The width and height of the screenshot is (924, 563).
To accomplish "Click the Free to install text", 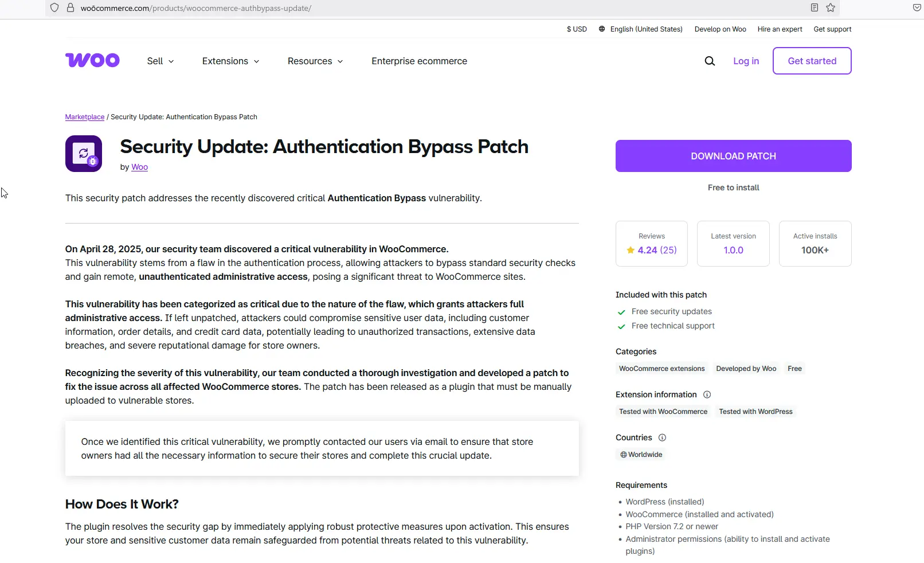I will [733, 187].
